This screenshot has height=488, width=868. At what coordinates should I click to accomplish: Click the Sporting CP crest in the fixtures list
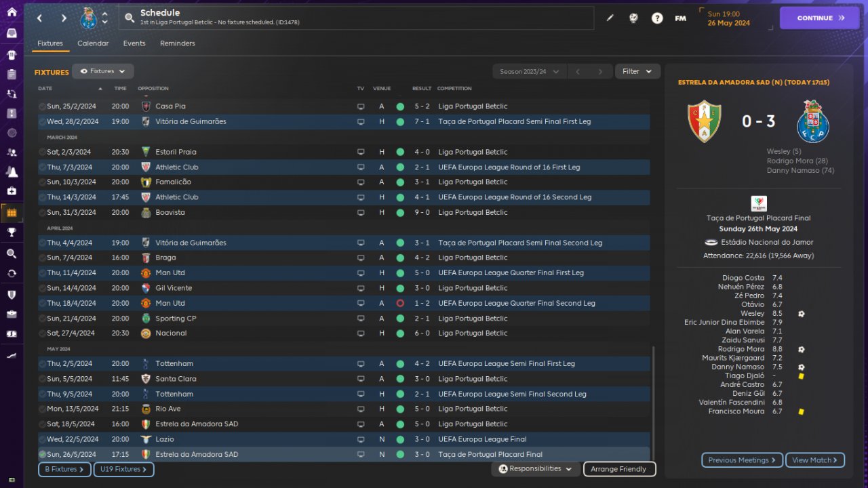tap(146, 319)
